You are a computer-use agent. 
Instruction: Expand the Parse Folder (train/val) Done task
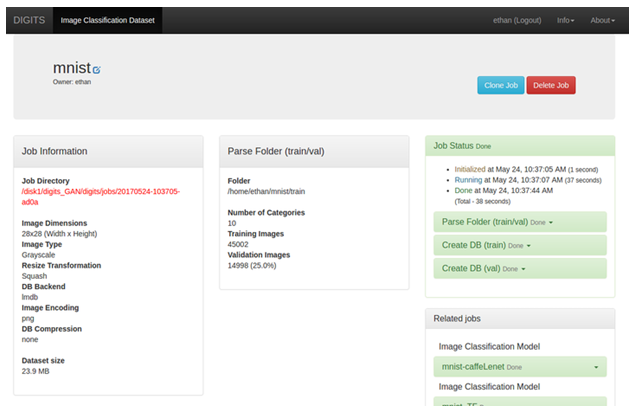pos(497,221)
